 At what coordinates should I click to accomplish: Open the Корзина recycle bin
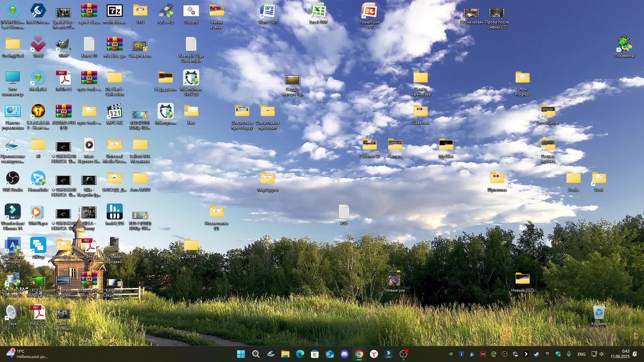tap(599, 313)
